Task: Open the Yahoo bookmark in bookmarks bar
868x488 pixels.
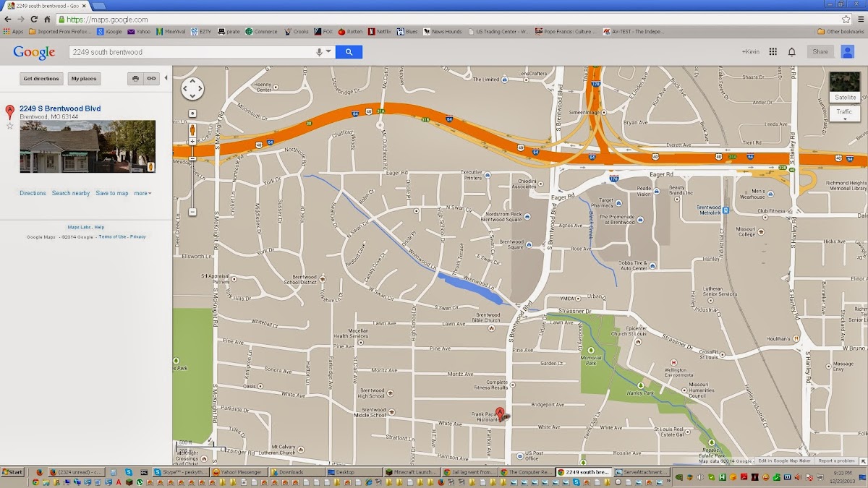Action: click(139, 32)
